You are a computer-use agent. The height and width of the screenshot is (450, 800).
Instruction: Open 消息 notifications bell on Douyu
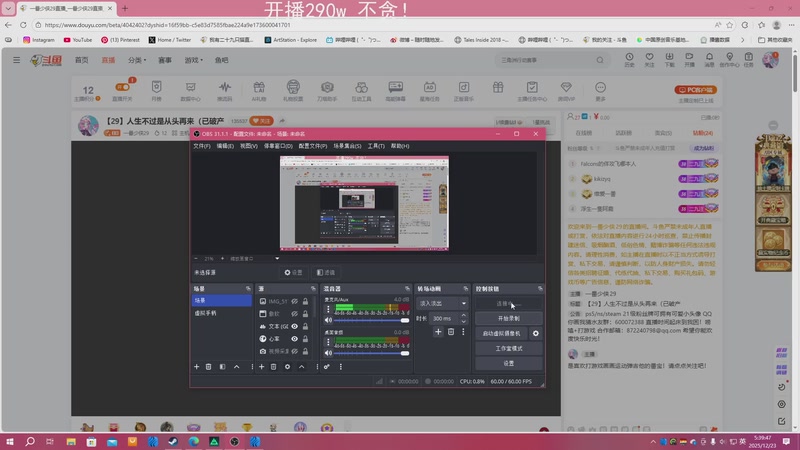[x=709, y=60]
